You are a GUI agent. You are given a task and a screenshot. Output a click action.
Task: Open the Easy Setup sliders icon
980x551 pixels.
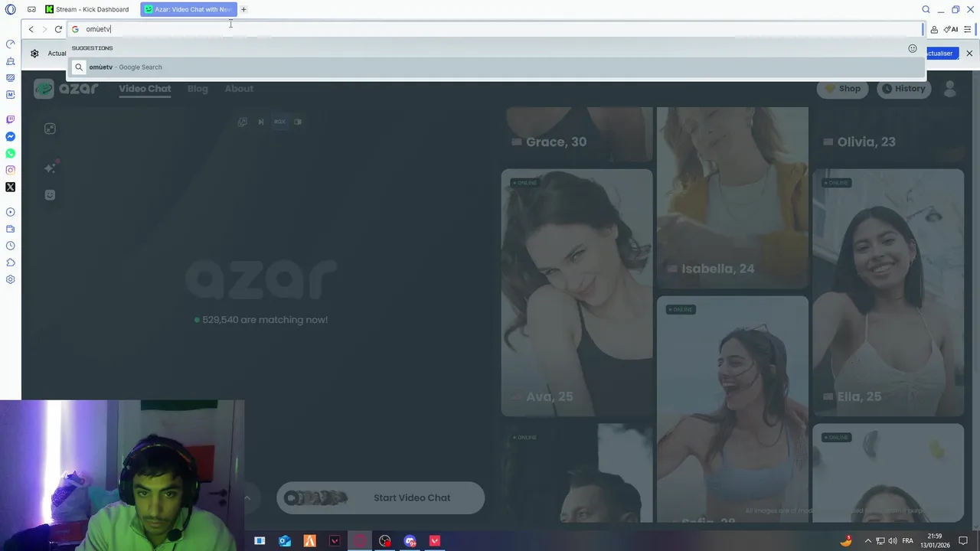pos(968,29)
